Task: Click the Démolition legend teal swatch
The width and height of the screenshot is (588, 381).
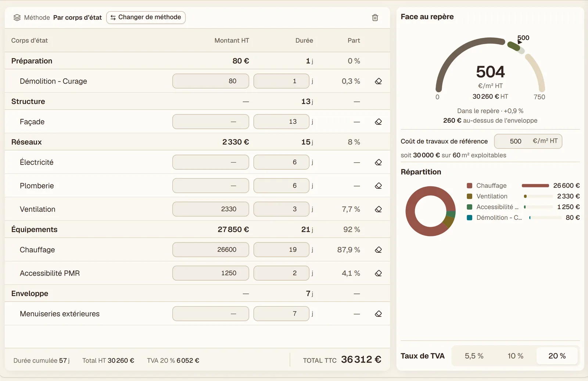Action: [x=469, y=218]
